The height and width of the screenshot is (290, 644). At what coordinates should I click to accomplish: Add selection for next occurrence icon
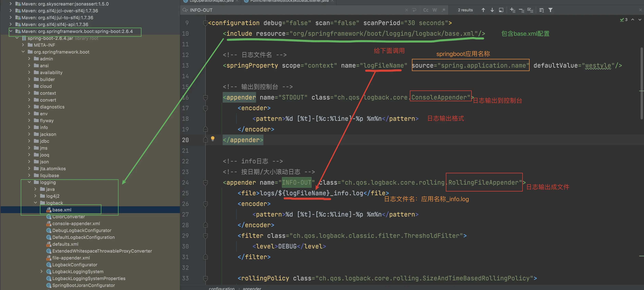[x=512, y=10]
